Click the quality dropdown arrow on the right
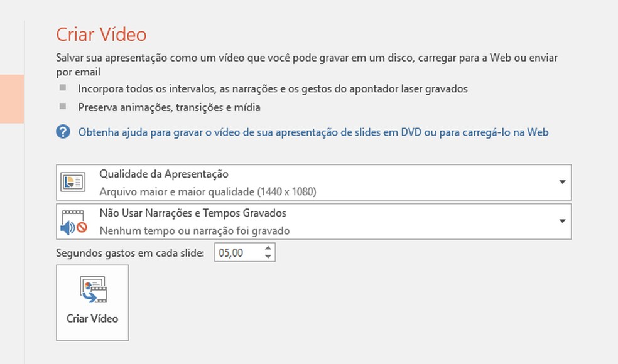Screen dimensions: 618x364 click(x=563, y=181)
